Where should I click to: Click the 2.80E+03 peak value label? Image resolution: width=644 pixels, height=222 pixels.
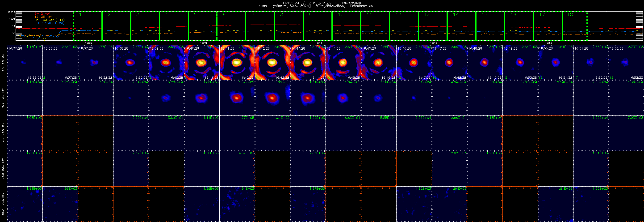point(317,47)
